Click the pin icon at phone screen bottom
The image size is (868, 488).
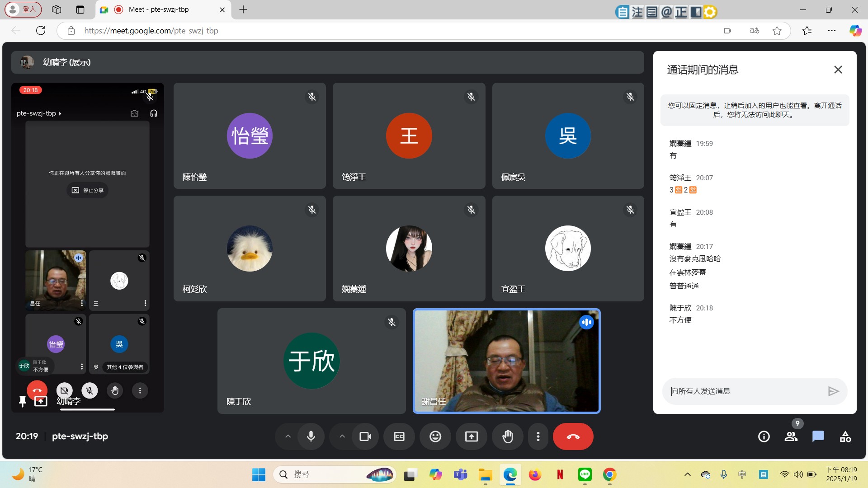[x=22, y=401]
